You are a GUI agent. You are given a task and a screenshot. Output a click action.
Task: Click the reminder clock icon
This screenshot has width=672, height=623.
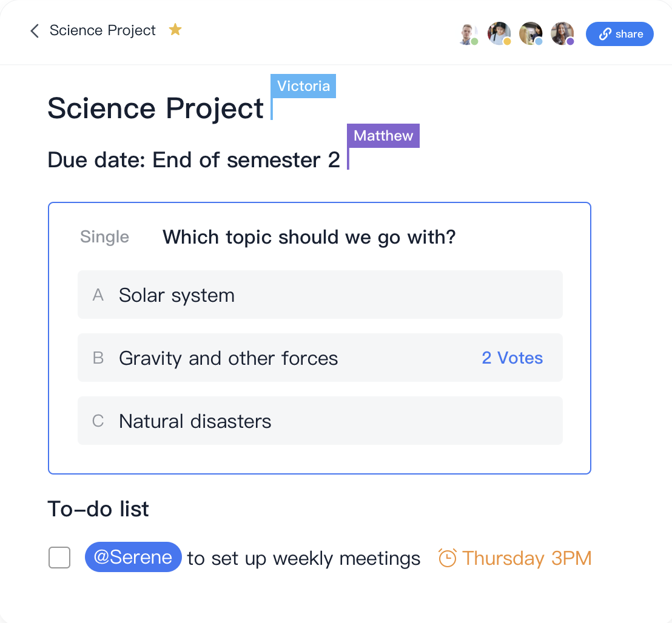(447, 558)
